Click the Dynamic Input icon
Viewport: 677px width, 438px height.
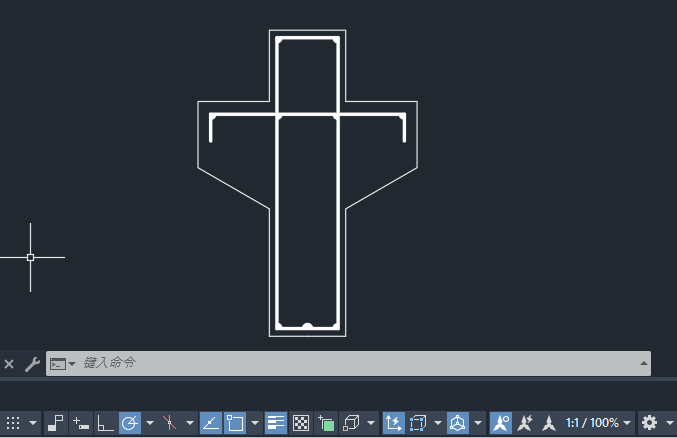tap(81, 423)
